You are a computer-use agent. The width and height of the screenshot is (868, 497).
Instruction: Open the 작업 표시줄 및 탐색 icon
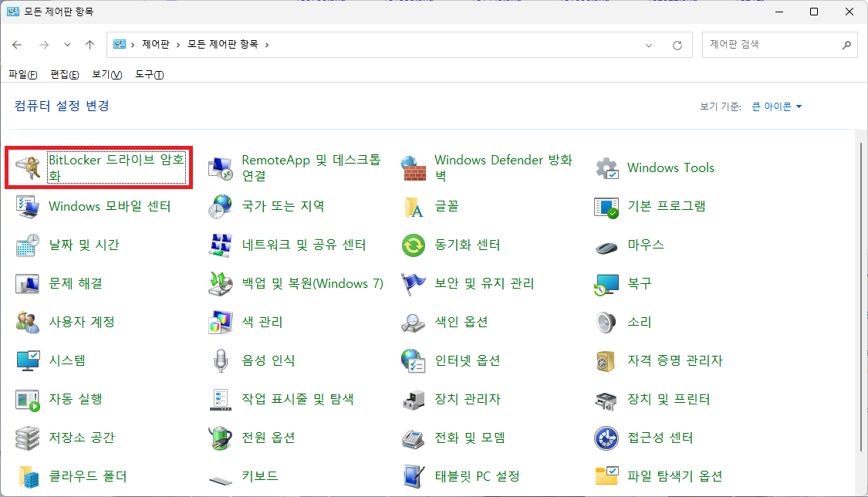pos(221,400)
